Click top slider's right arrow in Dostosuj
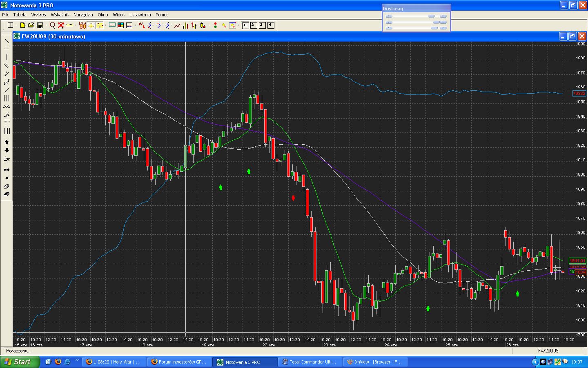588x368 pixels. tap(443, 16)
